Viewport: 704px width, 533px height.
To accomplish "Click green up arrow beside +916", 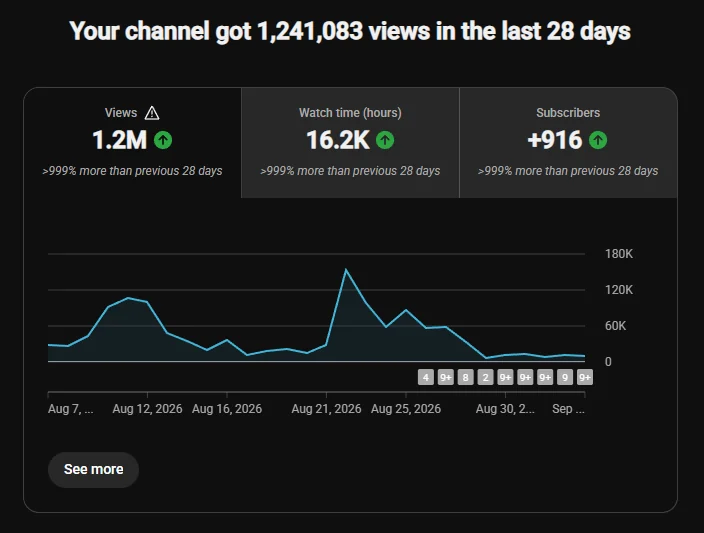I will (x=598, y=140).
